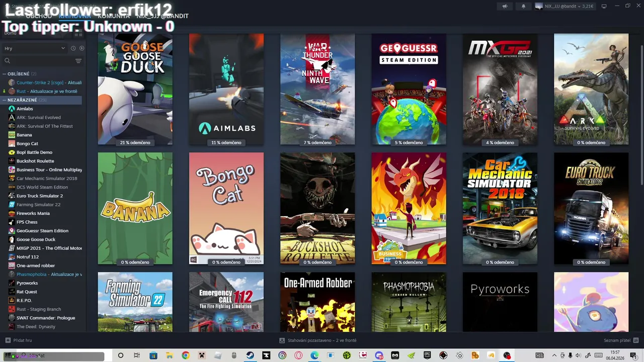Open Car Mechanic Simulator 2018 cover
Viewport: 644px width, 362px height.
500,209
